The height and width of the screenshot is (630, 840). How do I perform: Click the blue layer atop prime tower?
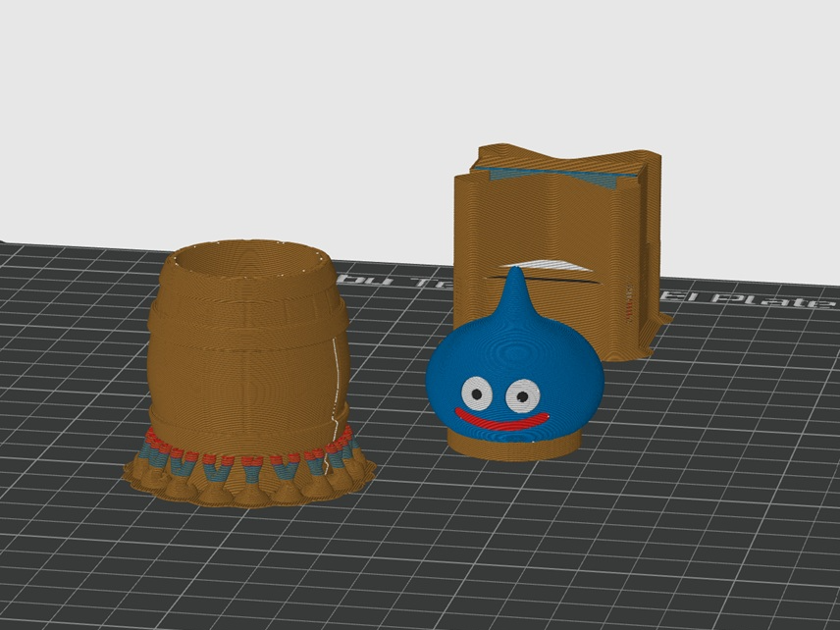tap(557, 177)
